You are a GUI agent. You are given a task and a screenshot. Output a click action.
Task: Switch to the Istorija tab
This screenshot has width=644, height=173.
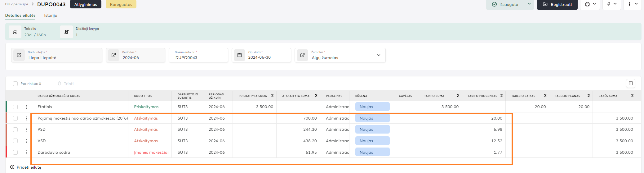click(x=51, y=16)
